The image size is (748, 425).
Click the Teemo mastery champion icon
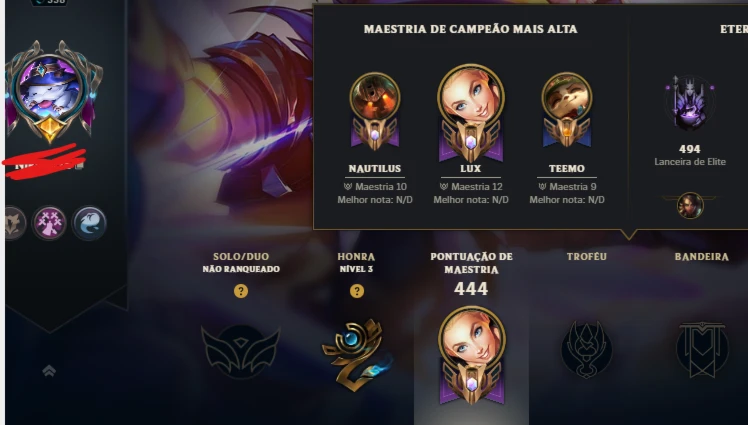[567, 97]
